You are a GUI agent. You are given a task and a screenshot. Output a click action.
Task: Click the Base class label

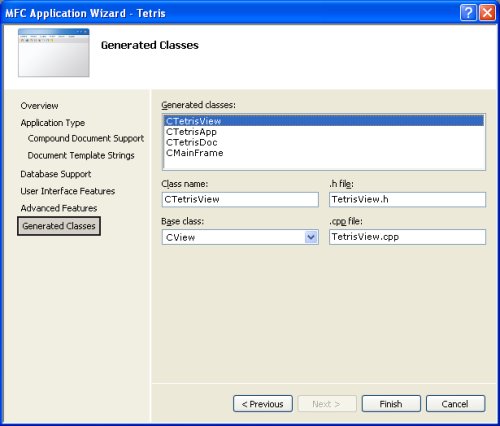pos(182,221)
